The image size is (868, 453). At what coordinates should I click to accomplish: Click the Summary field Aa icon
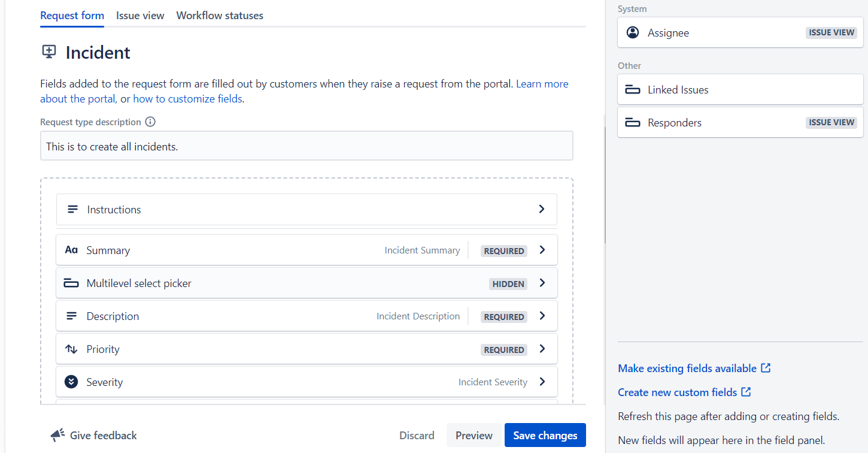71,250
